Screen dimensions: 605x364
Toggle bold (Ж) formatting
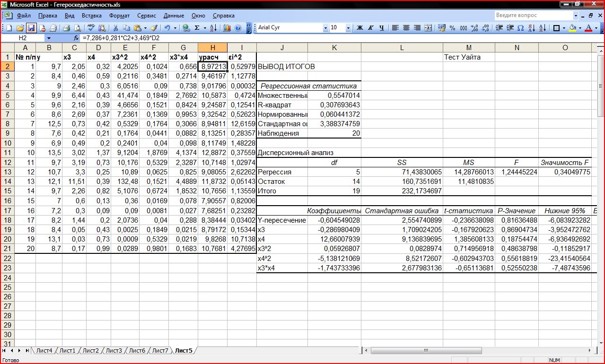point(359,28)
